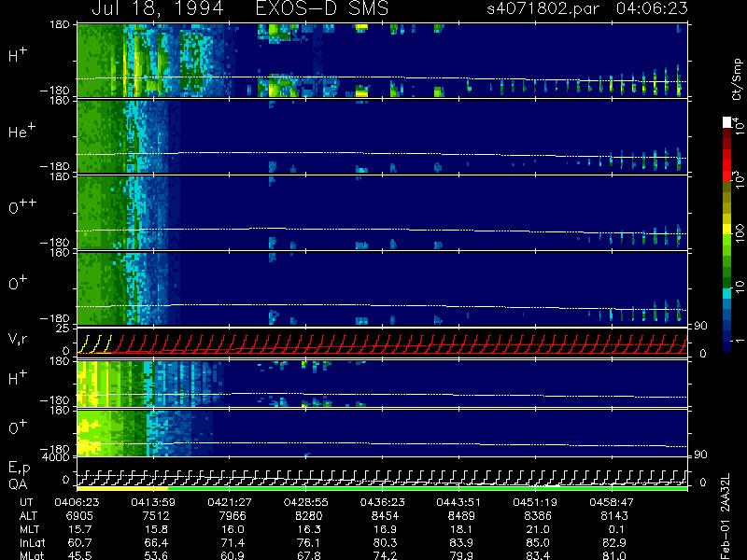Click InLat value "60.7"
The image size is (747, 560).
(x=80, y=542)
